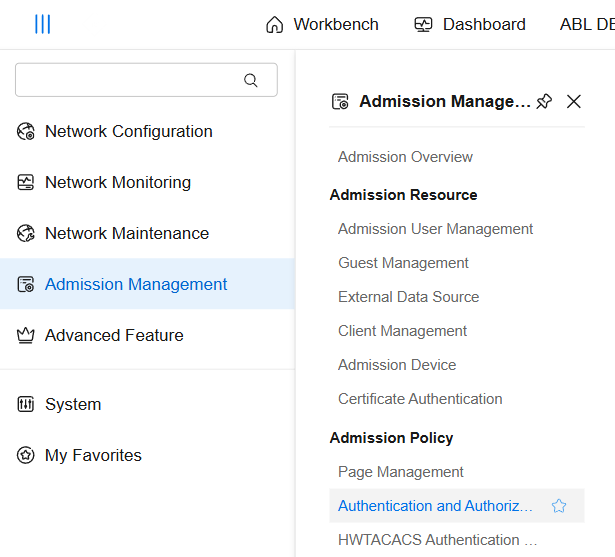This screenshot has height=557, width=615.
Task: Pin the Admission Management panel
Action: tap(544, 101)
